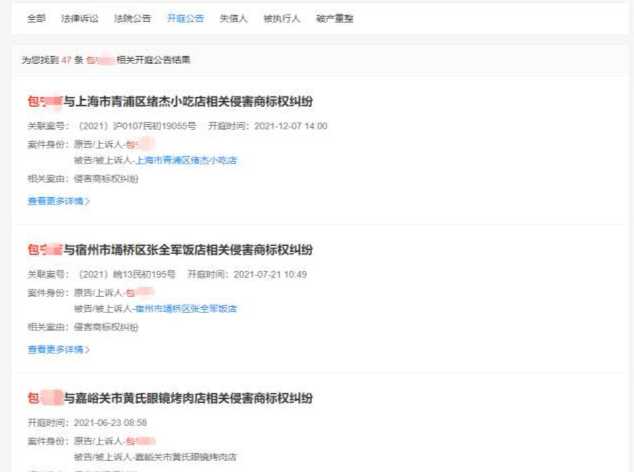Expand 查看更多详情 for the 宿州 case
The width and height of the screenshot is (634, 472).
coord(58,349)
